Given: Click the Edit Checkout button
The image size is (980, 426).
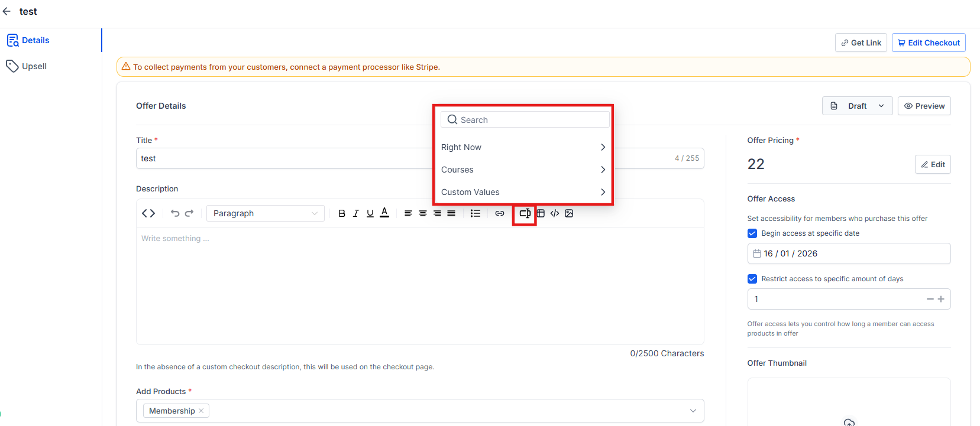Looking at the screenshot, I should point(929,43).
